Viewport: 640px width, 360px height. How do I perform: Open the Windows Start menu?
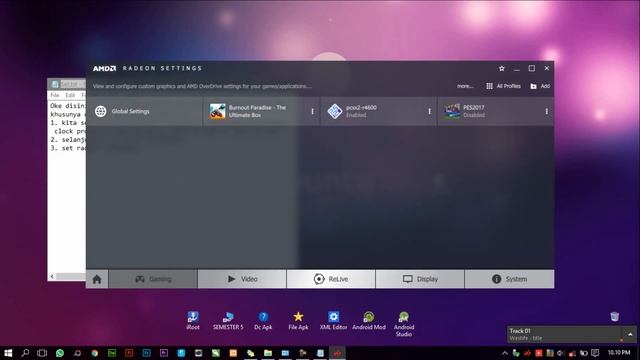pyautogui.click(x=8, y=353)
